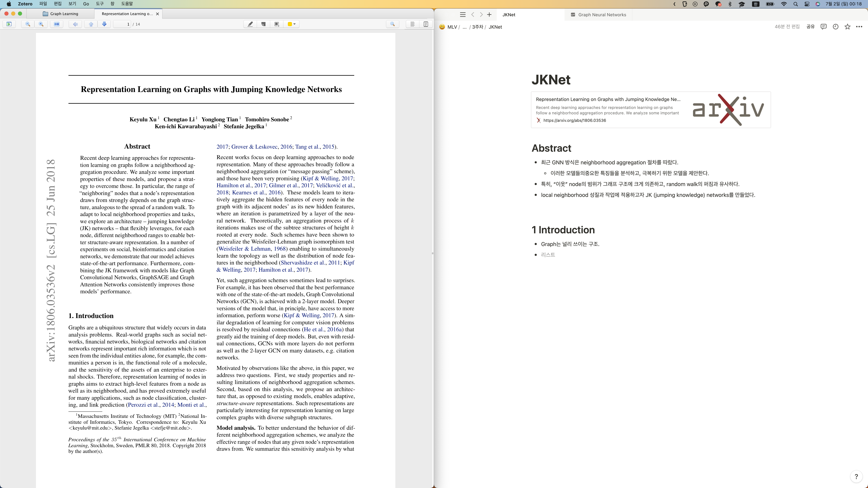Open the Wi-Fi menu bar icon

point(784,4)
